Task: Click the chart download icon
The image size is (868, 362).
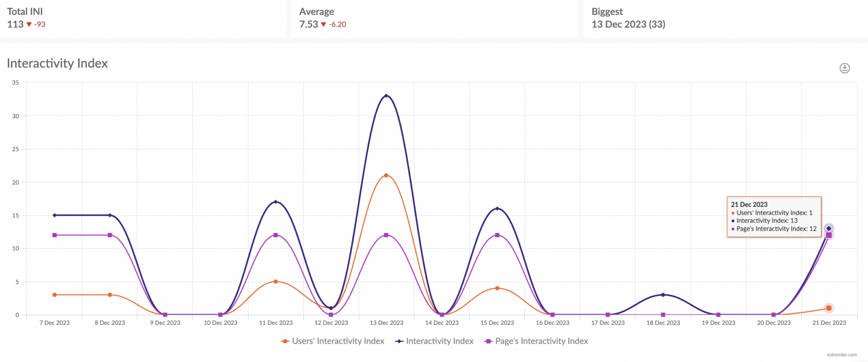Action: click(844, 68)
